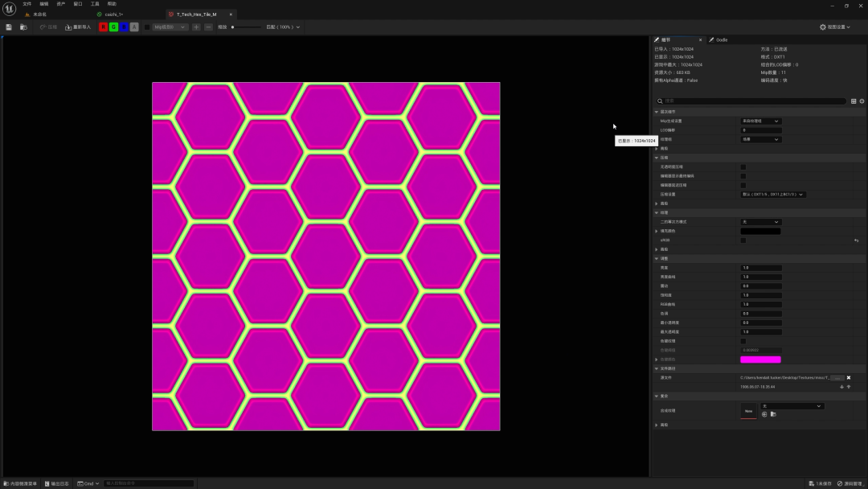Click the minus button to decrease Mip level
Image resolution: width=868 pixels, height=489 pixels.
[208, 27]
